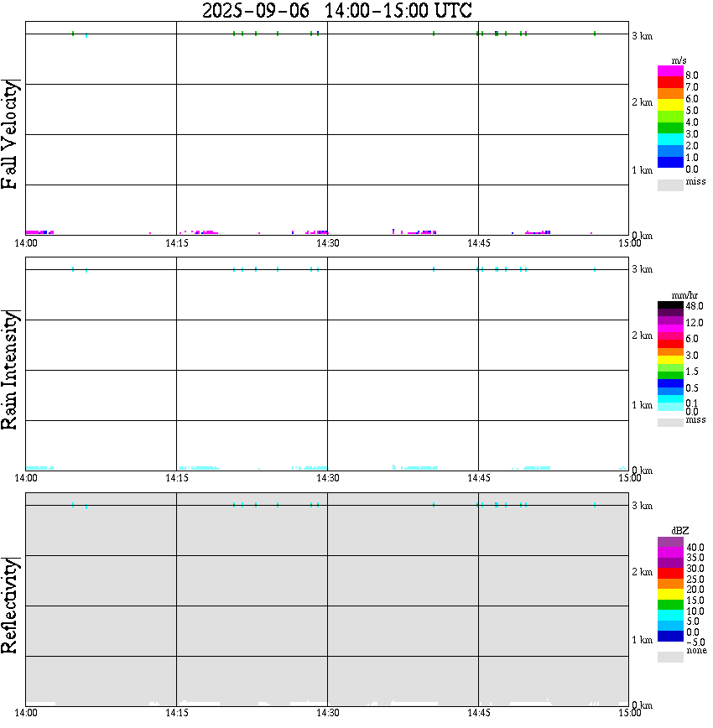Click the 'Fall Velocity' vertical axis title
The height and width of the screenshot is (728, 713).
[x=9, y=134]
